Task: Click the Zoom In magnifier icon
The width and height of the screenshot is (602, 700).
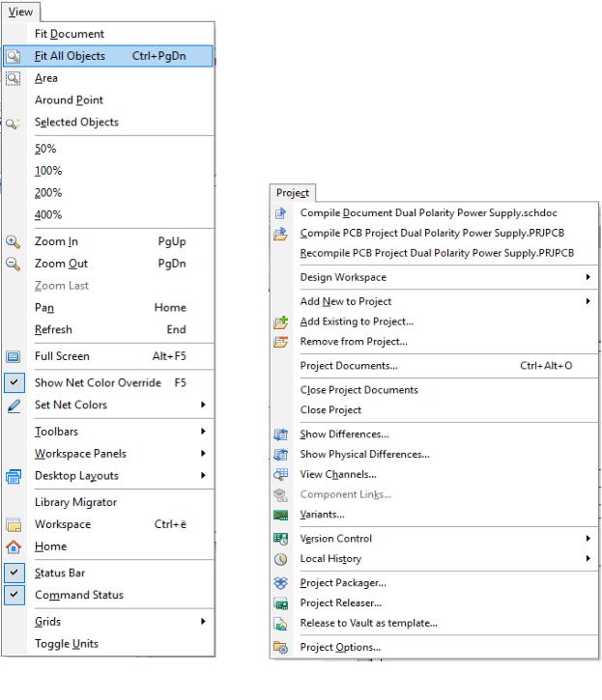Action: 14,241
